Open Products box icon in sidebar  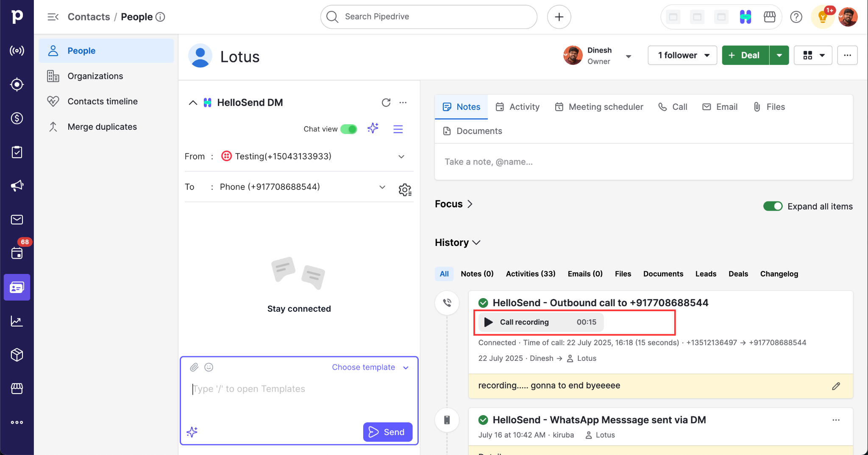point(17,355)
